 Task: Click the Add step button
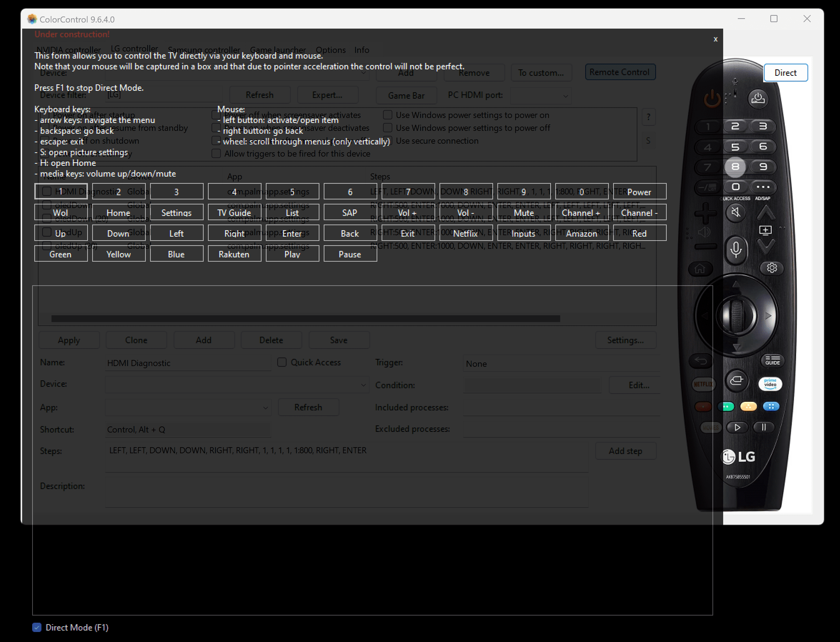[626, 451]
